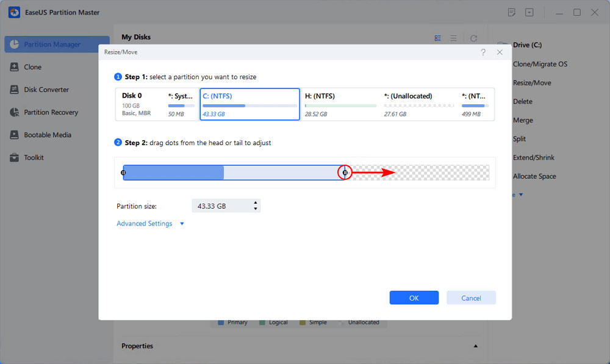This screenshot has width=610, height=364.
Task: Click the Resize/Move help question mark
Action: tap(483, 52)
